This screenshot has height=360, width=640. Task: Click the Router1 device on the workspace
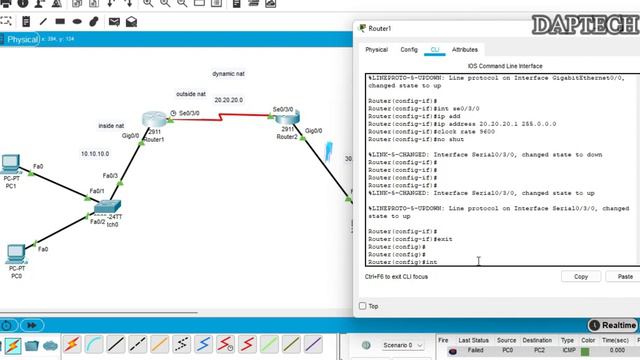154,119
